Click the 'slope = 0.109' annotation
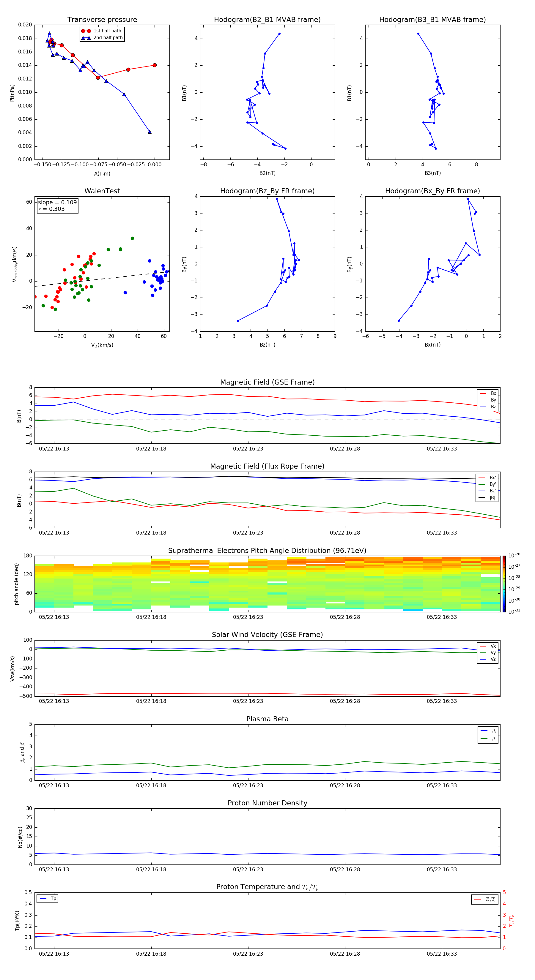 point(57,203)
